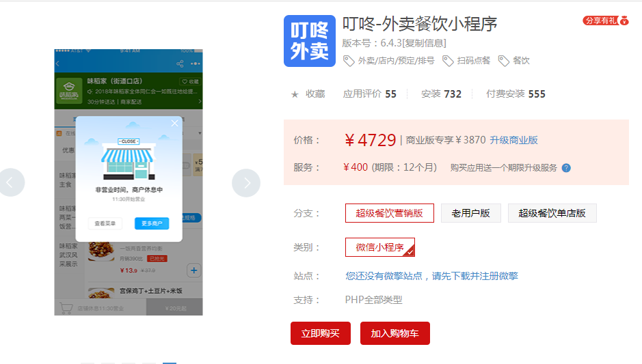Viewport: 642px width, 364px height.
Task: Show the next screenshot with right arrow
Action: point(246,183)
